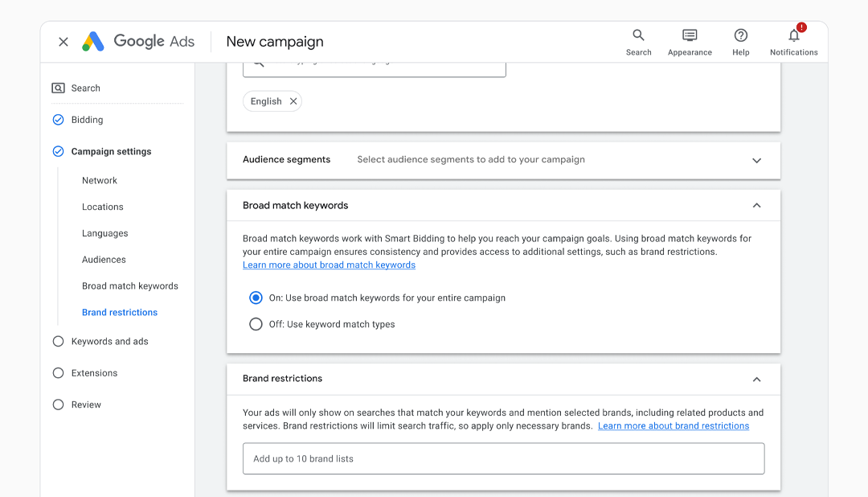
Task: Select On: Use broad match keywords
Action: pyautogui.click(x=256, y=298)
